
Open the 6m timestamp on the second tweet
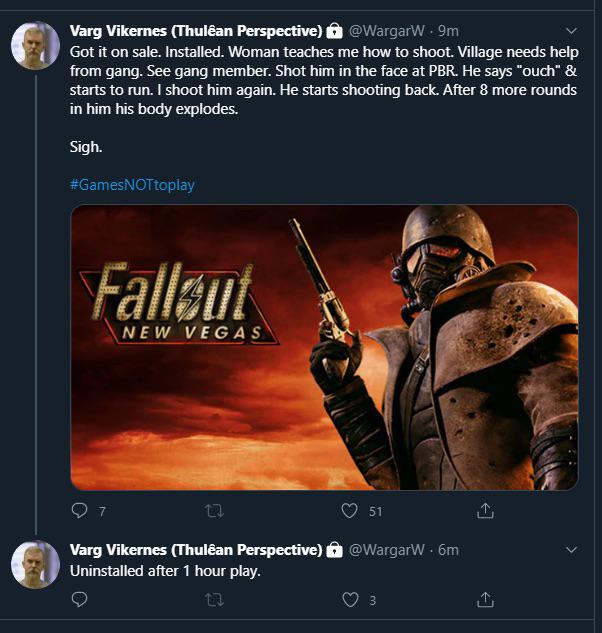click(448, 550)
